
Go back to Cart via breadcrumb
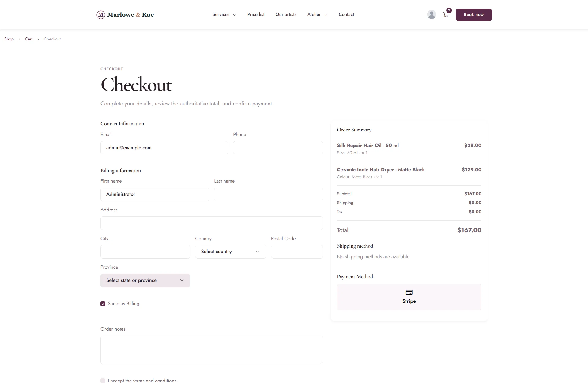[x=28, y=39]
